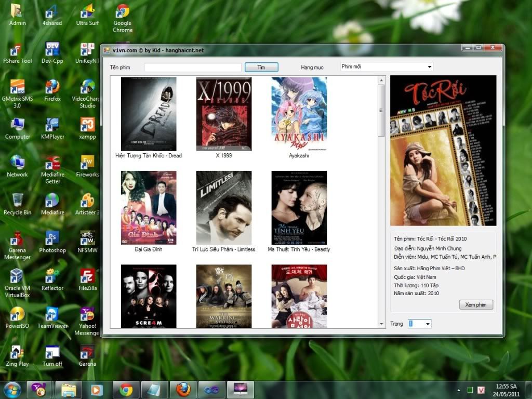
Task: Open the Recycle Bin icon
Action: 17,204
